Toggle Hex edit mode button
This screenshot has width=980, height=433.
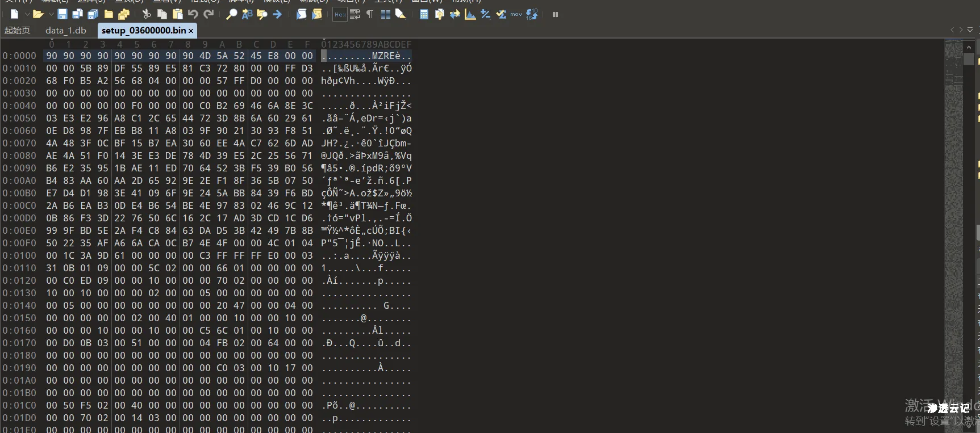click(340, 14)
